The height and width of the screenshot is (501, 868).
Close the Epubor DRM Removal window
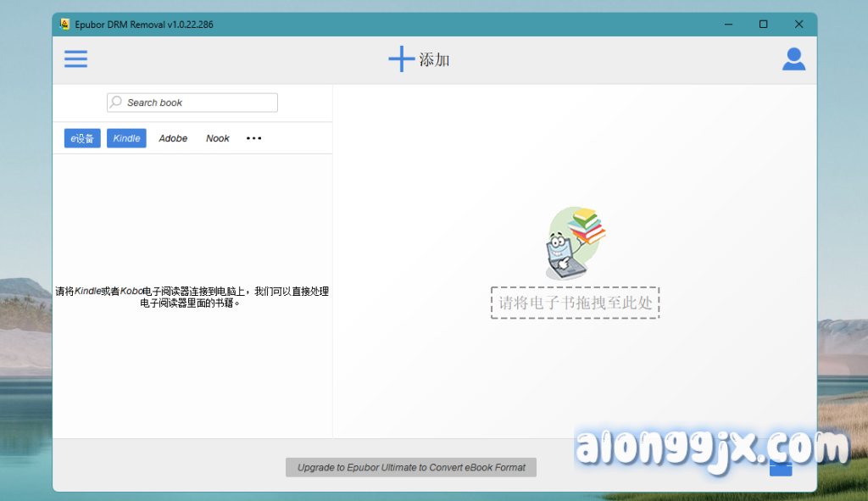coord(798,25)
